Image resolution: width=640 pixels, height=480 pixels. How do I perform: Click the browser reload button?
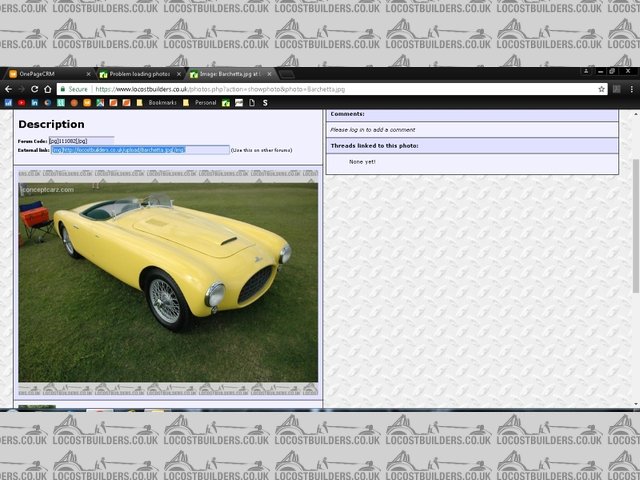[33, 89]
